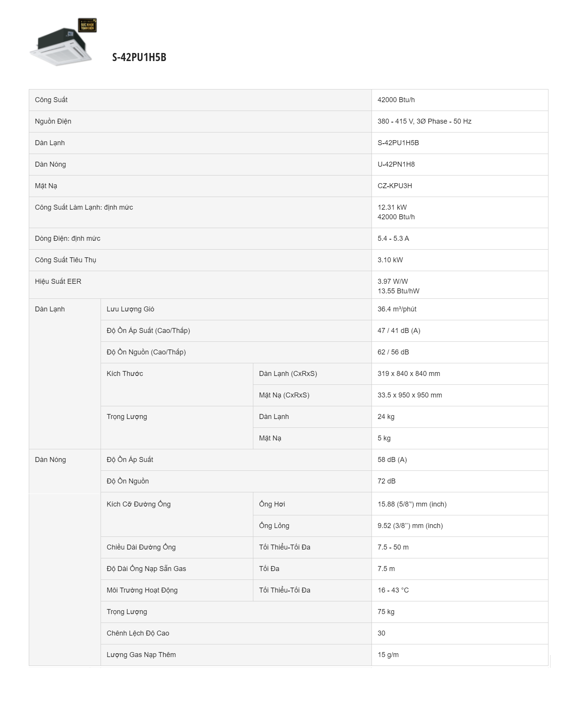Click the Chênh Lệch Độ Cao label
Screen dimensions: 588x702
pyautogui.click(x=138, y=633)
